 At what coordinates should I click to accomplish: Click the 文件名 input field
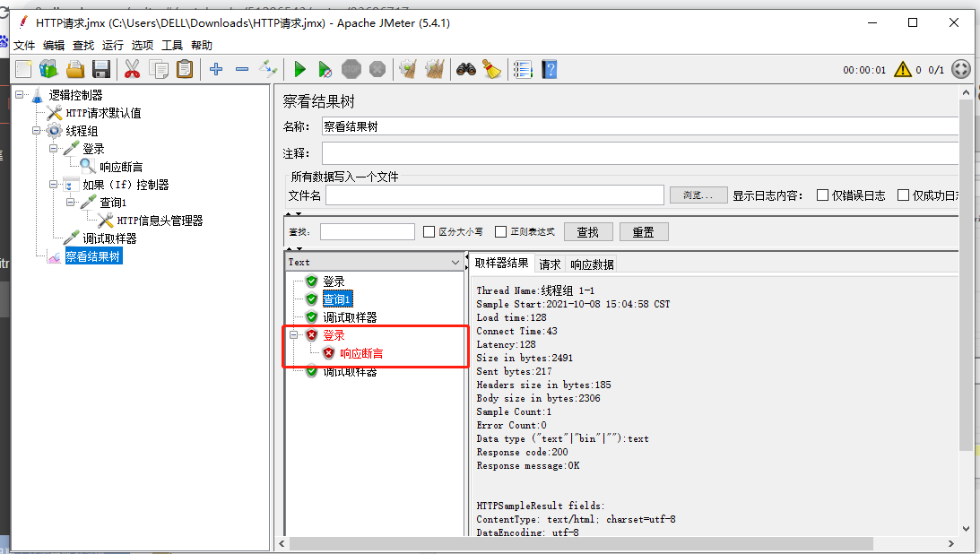click(494, 195)
